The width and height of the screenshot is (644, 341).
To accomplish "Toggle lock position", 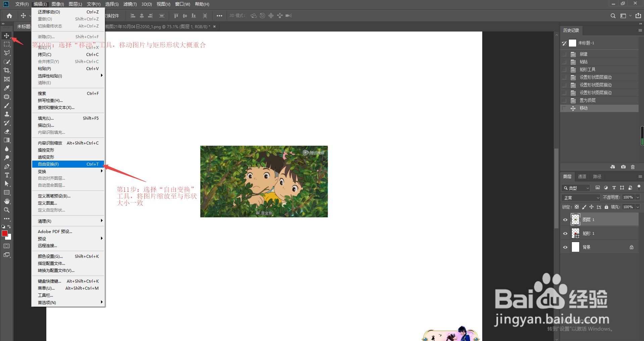I will click(592, 207).
